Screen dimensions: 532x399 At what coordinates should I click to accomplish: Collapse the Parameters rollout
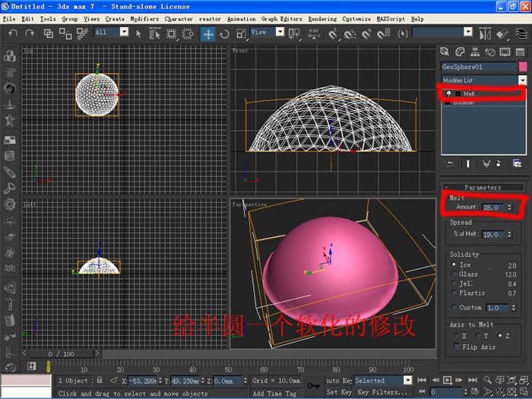[483, 187]
